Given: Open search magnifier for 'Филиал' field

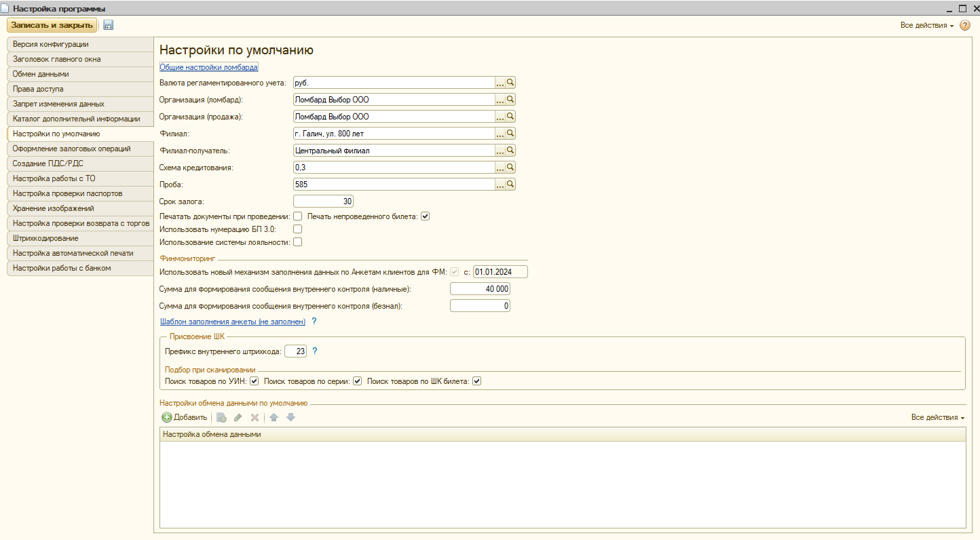Looking at the screenshot, I should 510,134.
